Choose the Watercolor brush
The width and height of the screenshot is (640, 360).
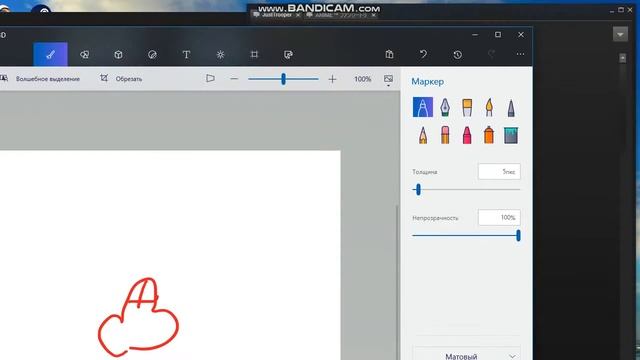(489, 107)
